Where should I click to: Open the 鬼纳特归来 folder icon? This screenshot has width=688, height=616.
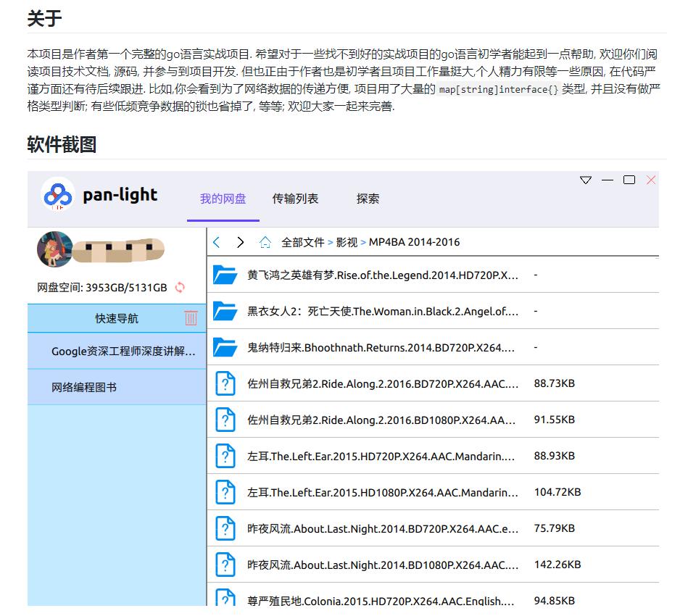(x=225, y=347)
